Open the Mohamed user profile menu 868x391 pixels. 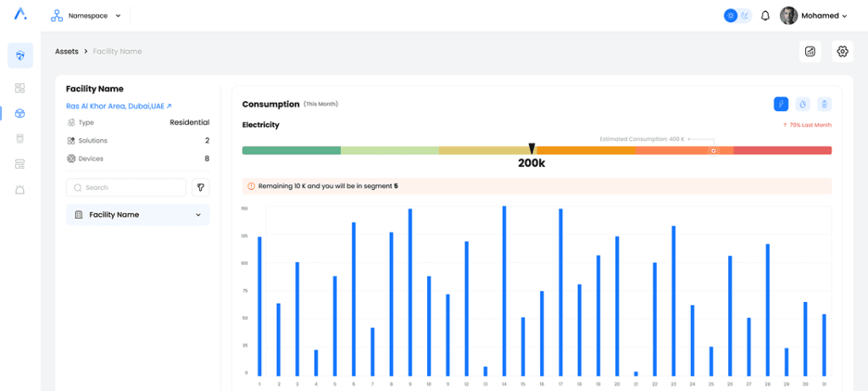[814, 15]
